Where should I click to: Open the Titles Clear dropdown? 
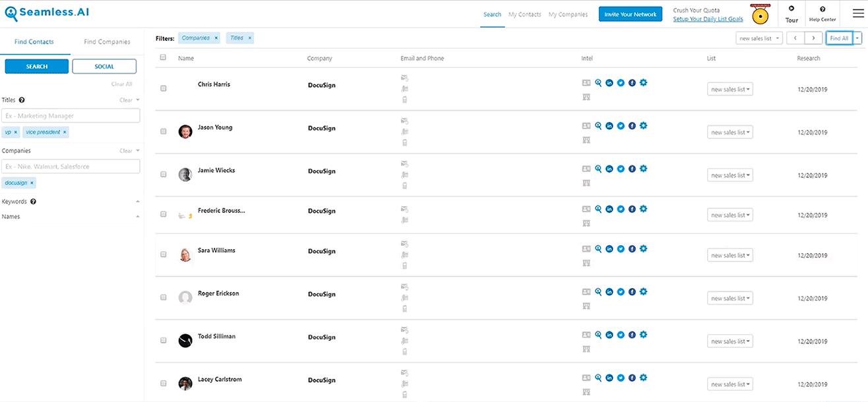point(129,100)
